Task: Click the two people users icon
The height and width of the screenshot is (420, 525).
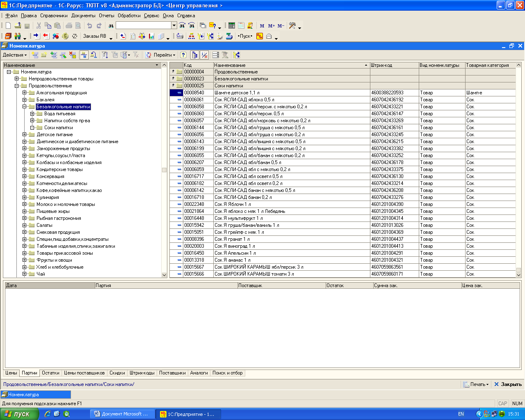Action: (18, 36)
